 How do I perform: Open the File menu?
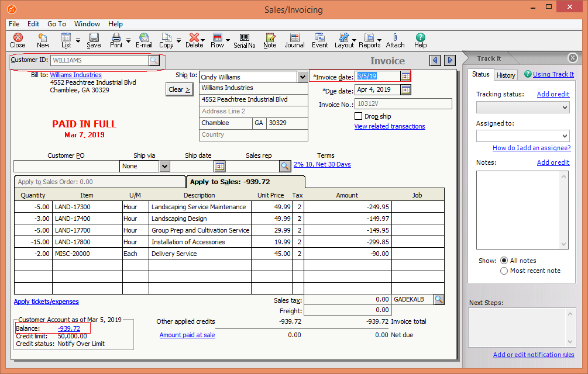point(14,24)
